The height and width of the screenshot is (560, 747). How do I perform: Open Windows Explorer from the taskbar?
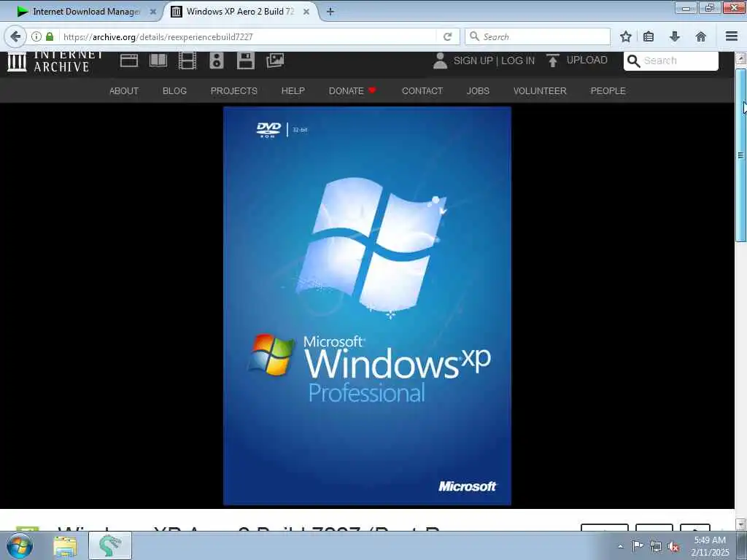pos(65,546)
